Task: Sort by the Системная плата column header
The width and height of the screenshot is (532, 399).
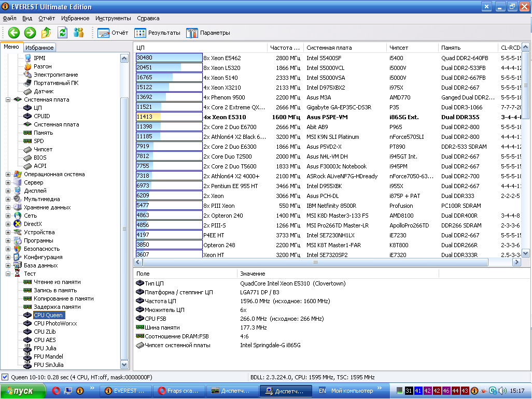Action: [345, 48]
